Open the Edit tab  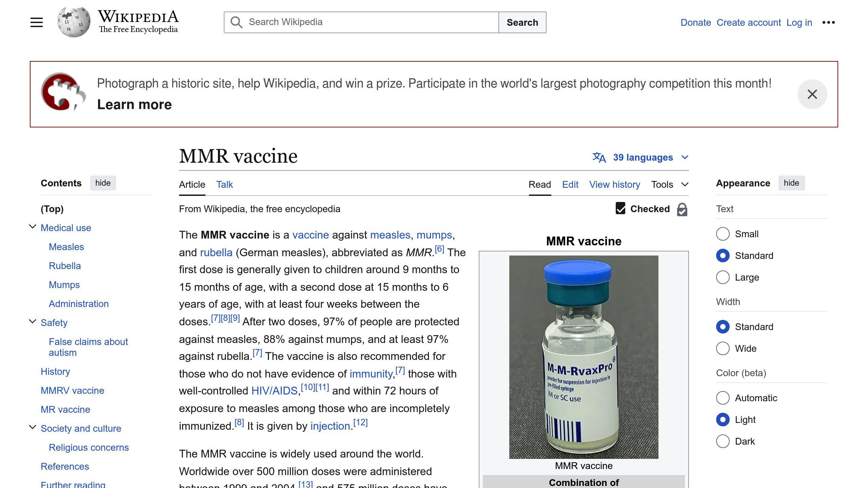pyautogui.click(x=570, y=184)
